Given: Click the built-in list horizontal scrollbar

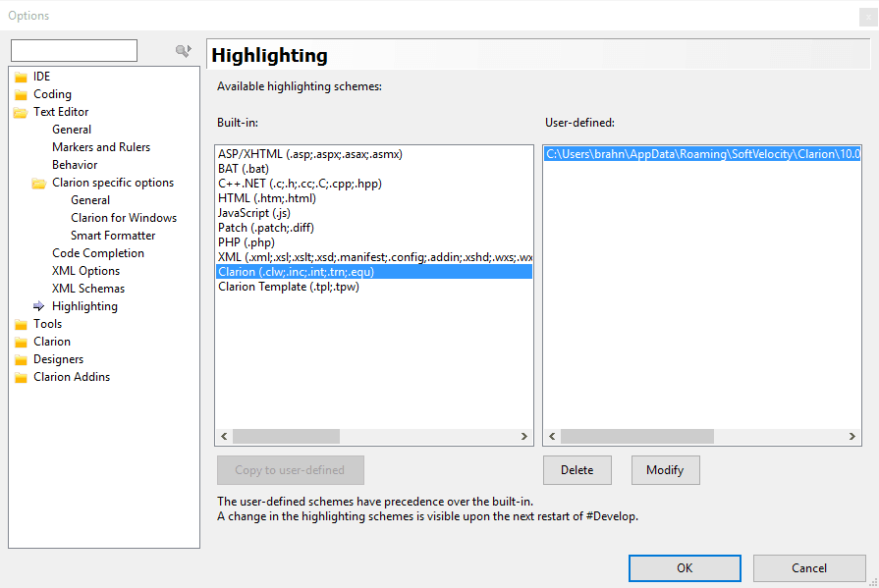Looking at the screenshot, I should (373, 436).
